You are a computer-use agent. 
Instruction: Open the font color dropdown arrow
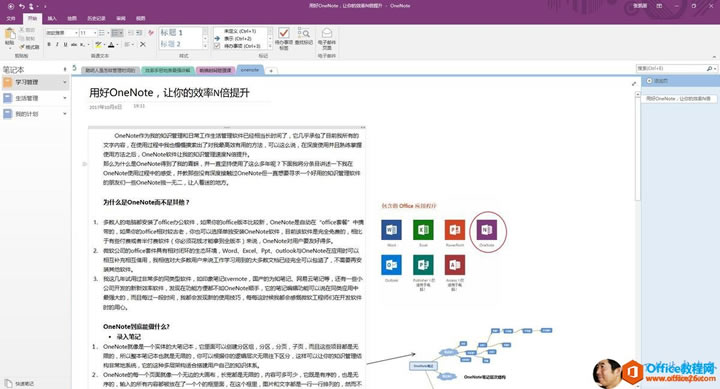pyautogui.click(x=118, y=45)
